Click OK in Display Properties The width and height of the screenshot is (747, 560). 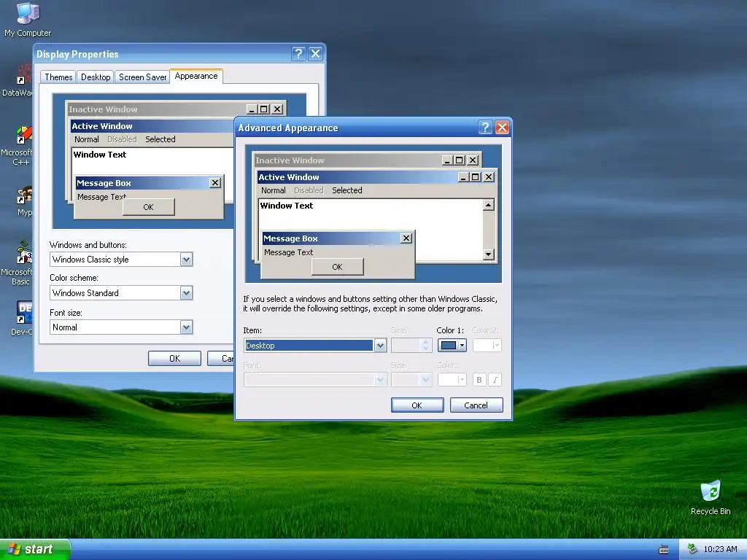[174, 359]
